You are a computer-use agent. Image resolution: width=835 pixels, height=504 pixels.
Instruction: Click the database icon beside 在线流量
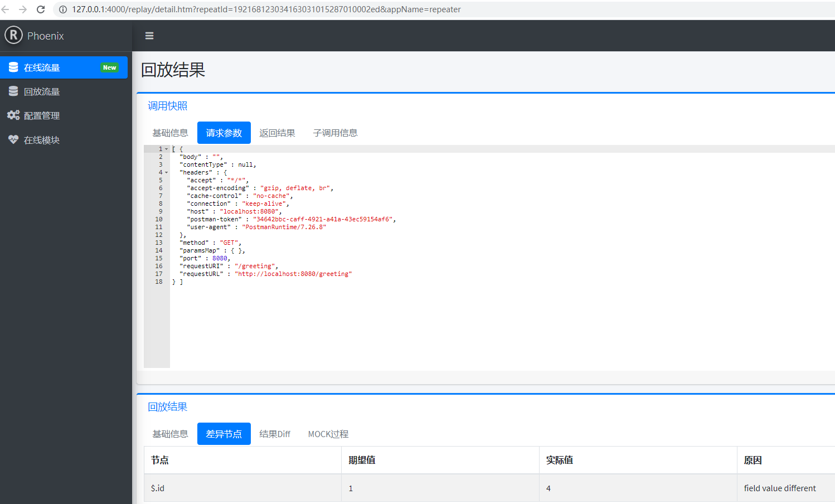(x=13, y=67)
